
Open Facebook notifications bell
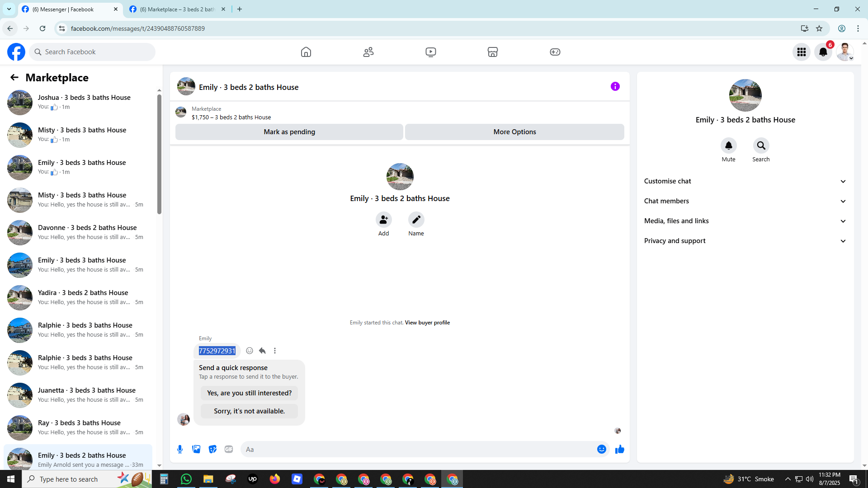click(823, 52)
